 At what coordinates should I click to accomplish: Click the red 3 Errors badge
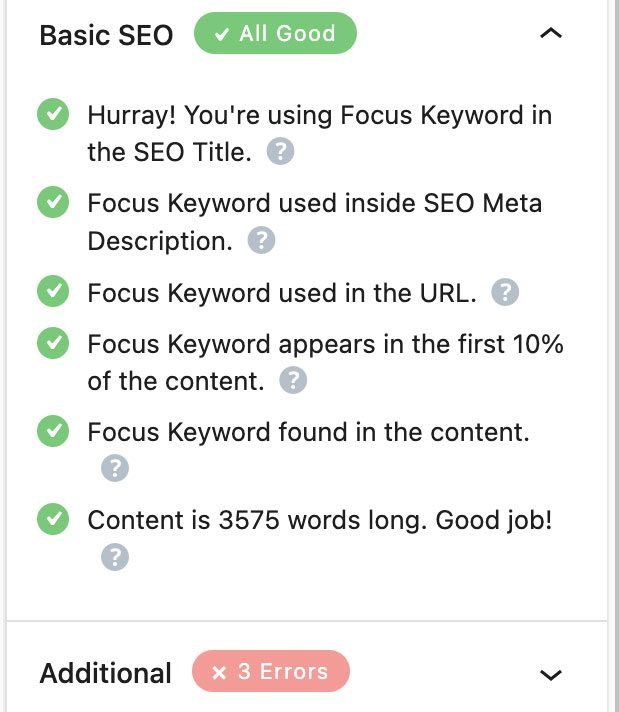pyautogui.click(x=271, y=672)
